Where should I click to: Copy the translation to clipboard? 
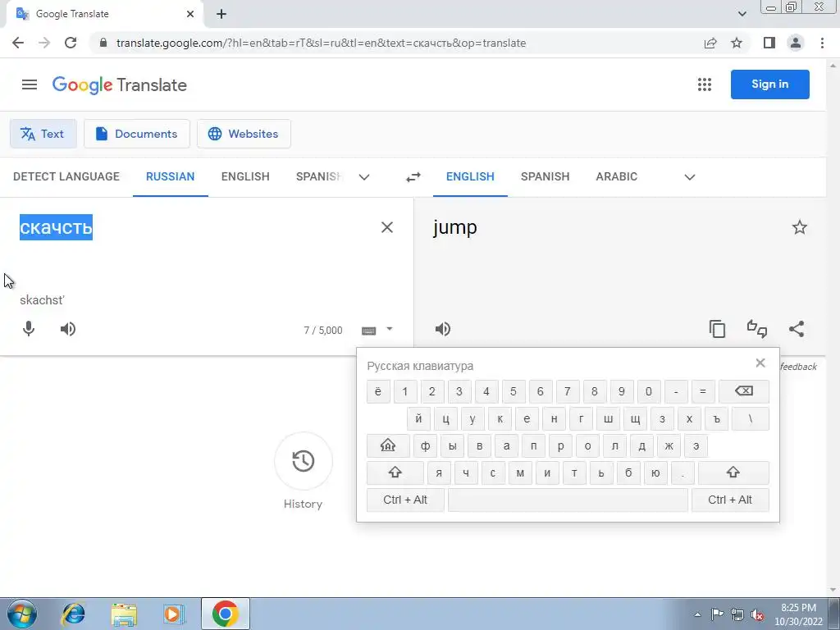717,329
